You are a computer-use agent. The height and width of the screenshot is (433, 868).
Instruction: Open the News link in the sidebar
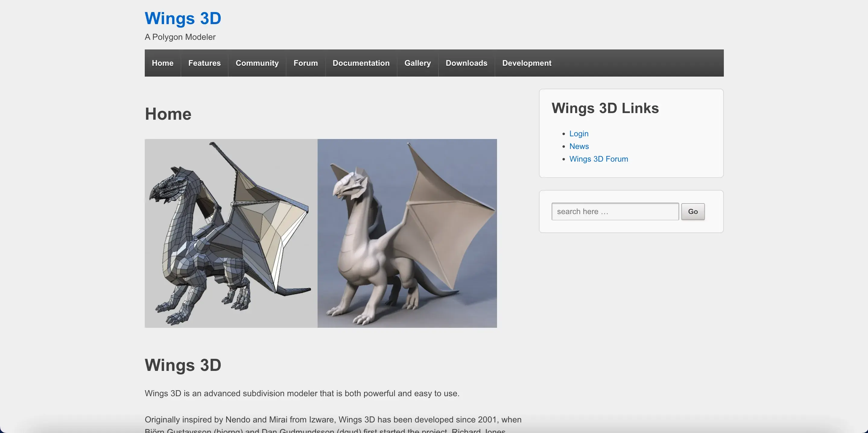579,146
